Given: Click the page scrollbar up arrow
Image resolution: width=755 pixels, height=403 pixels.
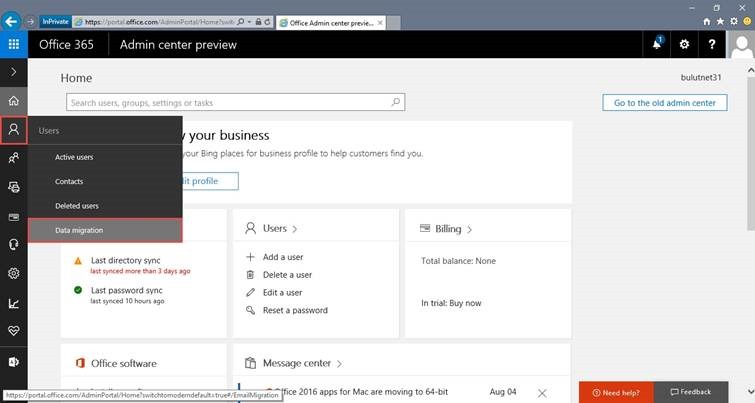Looking at the screenshot, I should pos(750,70).
